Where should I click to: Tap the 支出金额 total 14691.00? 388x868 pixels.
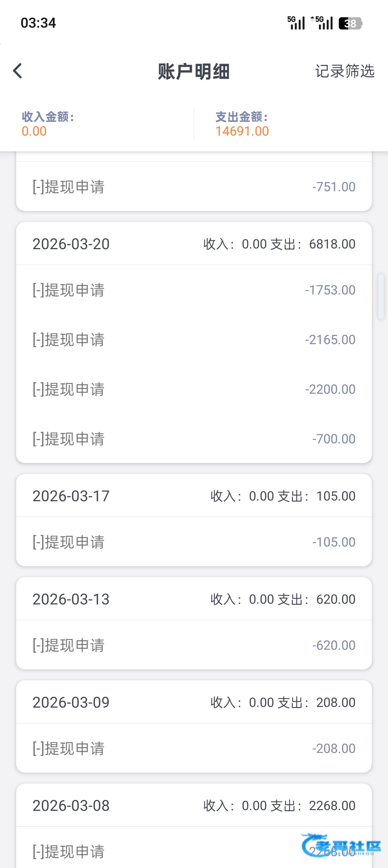coord(242,131)
